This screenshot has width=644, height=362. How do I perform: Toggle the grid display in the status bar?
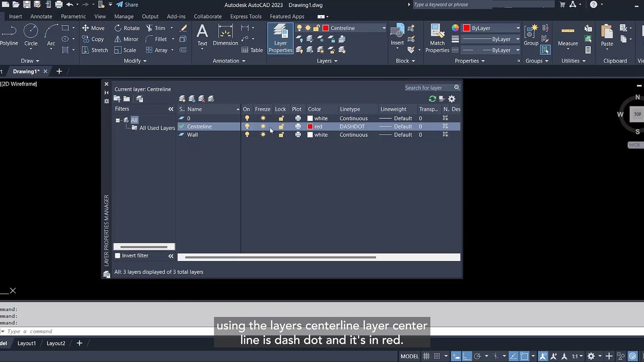427,356
